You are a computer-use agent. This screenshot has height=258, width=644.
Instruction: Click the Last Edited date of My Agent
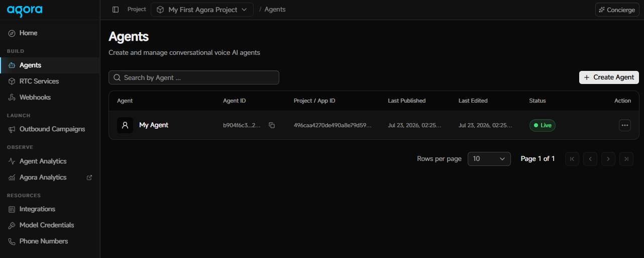486,125
